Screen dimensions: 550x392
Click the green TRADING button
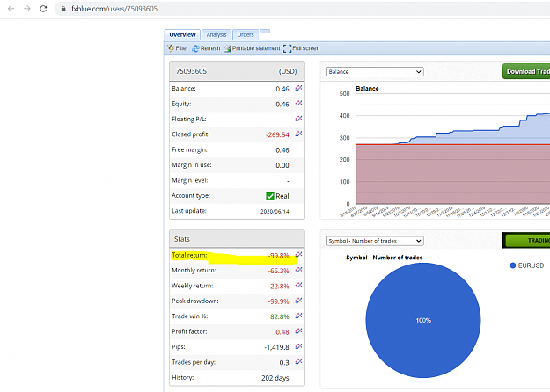[527, 240]
